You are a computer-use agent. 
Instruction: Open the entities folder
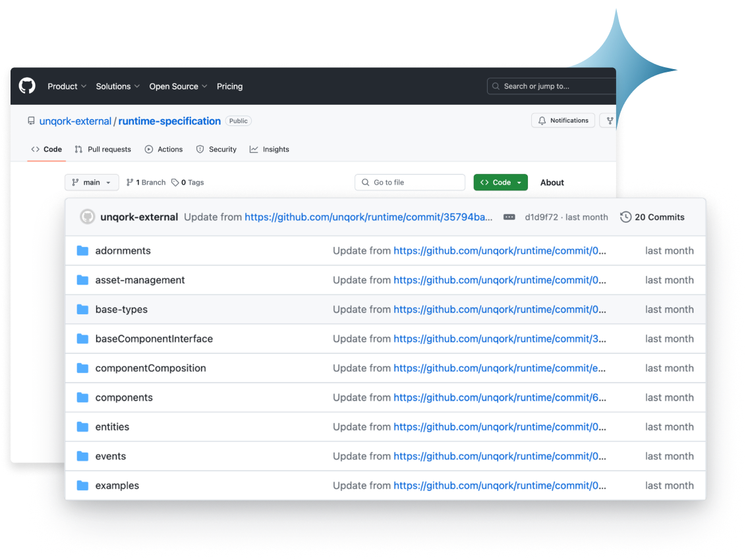tap(112, 427)
